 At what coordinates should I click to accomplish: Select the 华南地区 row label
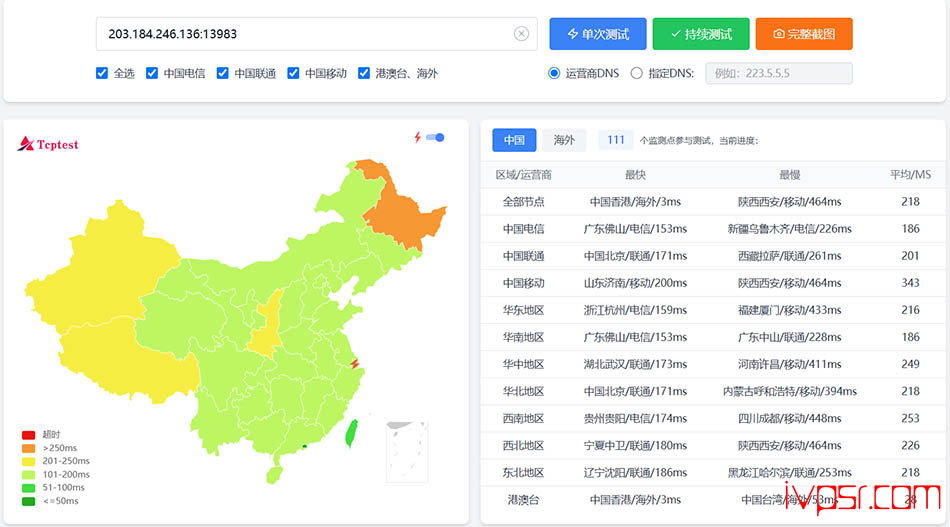click(x=523, y=337)
